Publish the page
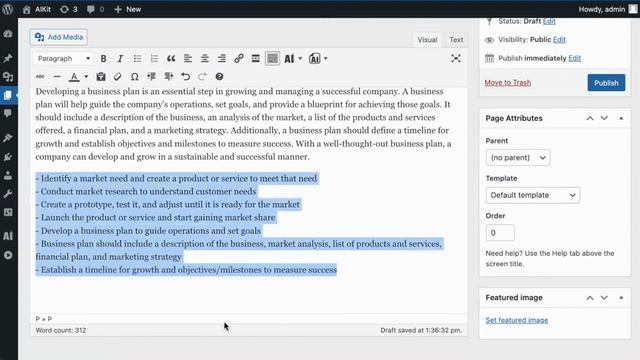640x360 pixels. pyautogui.click(x=606, y=83)
